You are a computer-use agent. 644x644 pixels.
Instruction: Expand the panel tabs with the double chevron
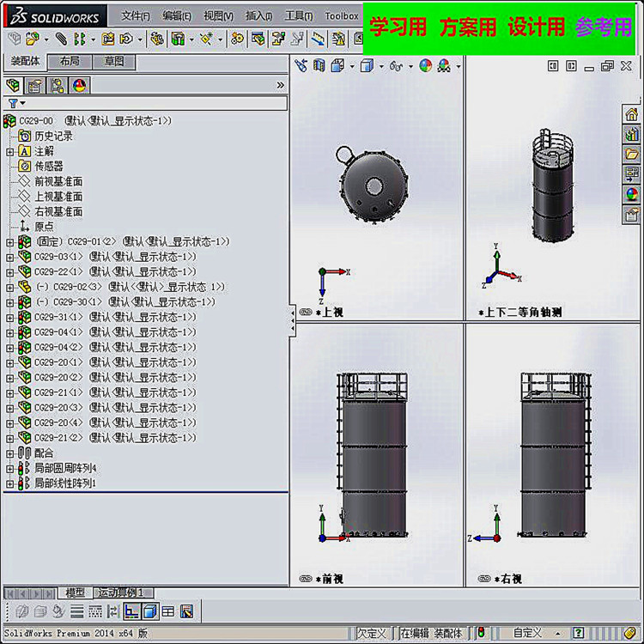point(280,85)
